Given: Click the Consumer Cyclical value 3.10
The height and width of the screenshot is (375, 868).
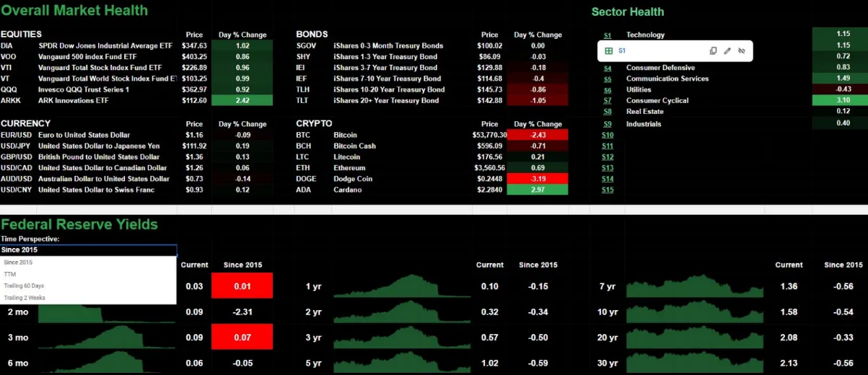Looking at the screenshot, I should [x=843, y=101].
